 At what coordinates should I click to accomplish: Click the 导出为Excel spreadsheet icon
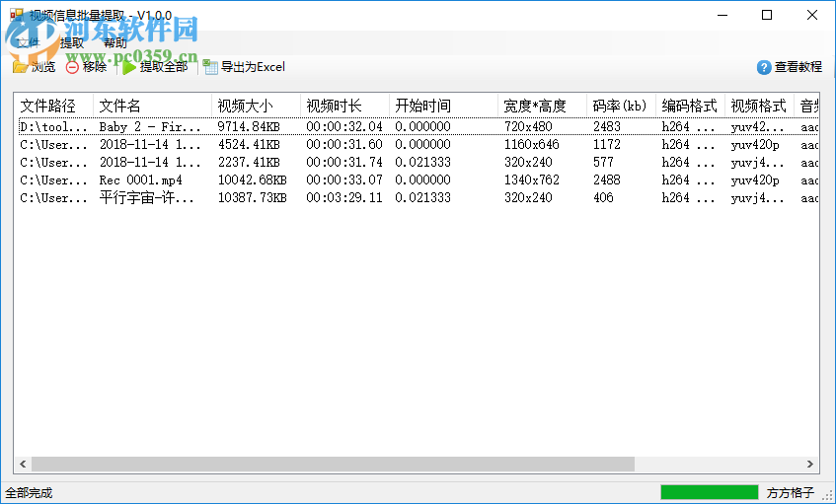point(210,67)
